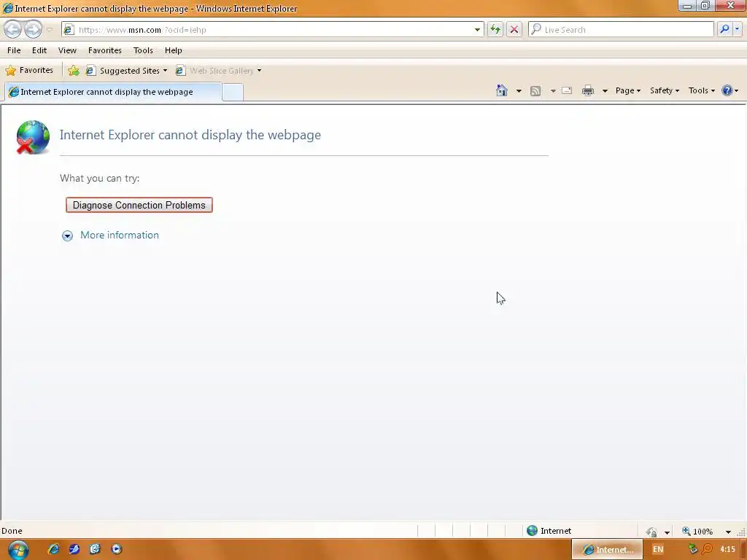Open the zoom level dropdown arrow
The height and width of the screenshot is (560, 747).
point(728,532)
